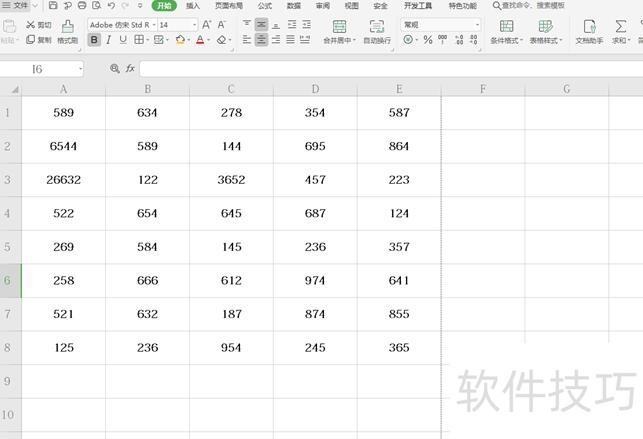Open the font size 14 dropdown
The image size is (643, 439).
click(x=194, y=25)
